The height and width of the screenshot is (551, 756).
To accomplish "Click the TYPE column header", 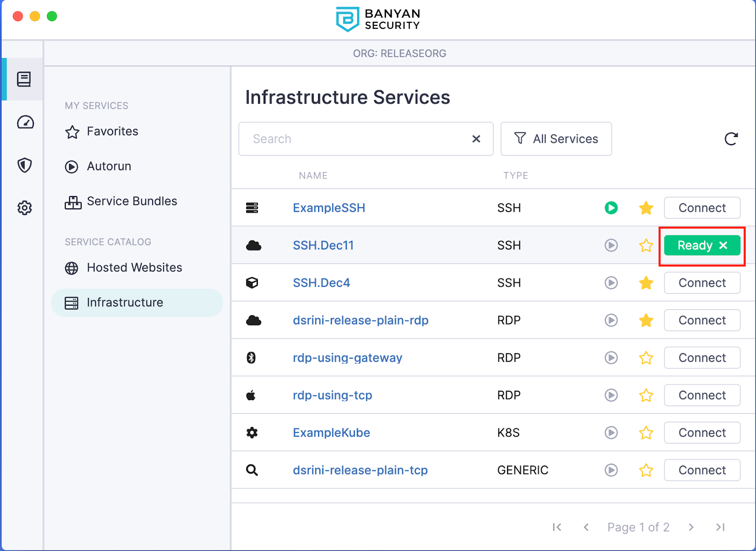I will (x=515, y=176).
